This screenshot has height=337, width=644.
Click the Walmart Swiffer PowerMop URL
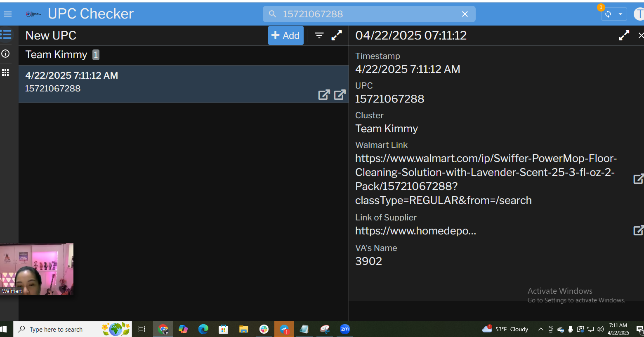point(486,179)
